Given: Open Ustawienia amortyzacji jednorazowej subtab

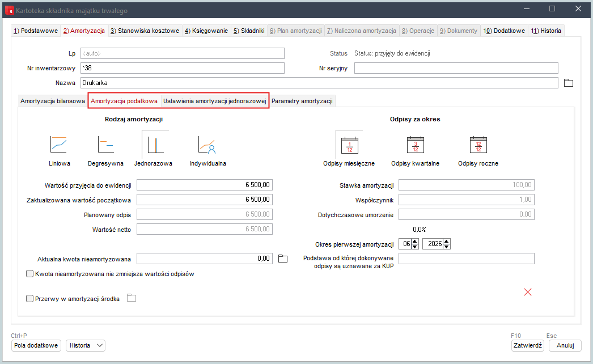Looking at the screenshot, I should tap(215, 101).
